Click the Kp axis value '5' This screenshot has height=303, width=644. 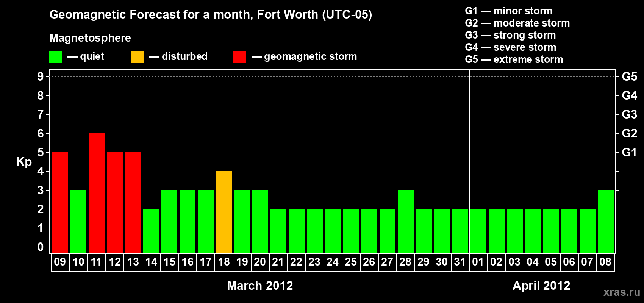tap(41, 152)
